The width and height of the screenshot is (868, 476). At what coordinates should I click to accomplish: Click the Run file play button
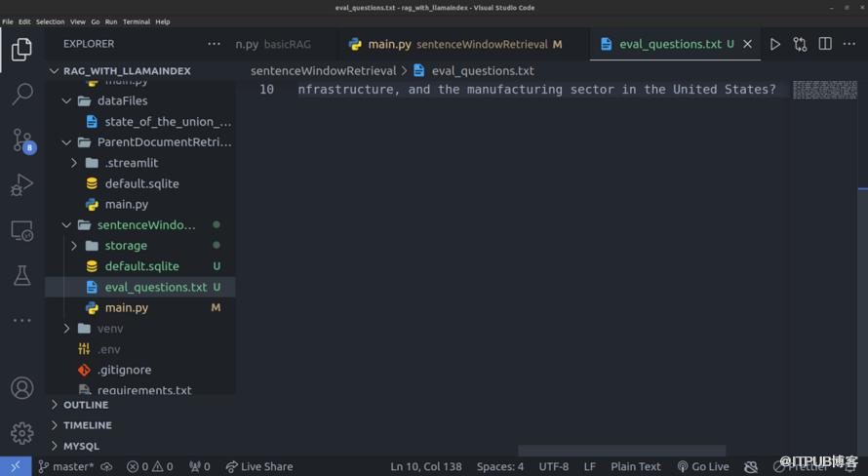pyautogui.click(x=775, y=44)
